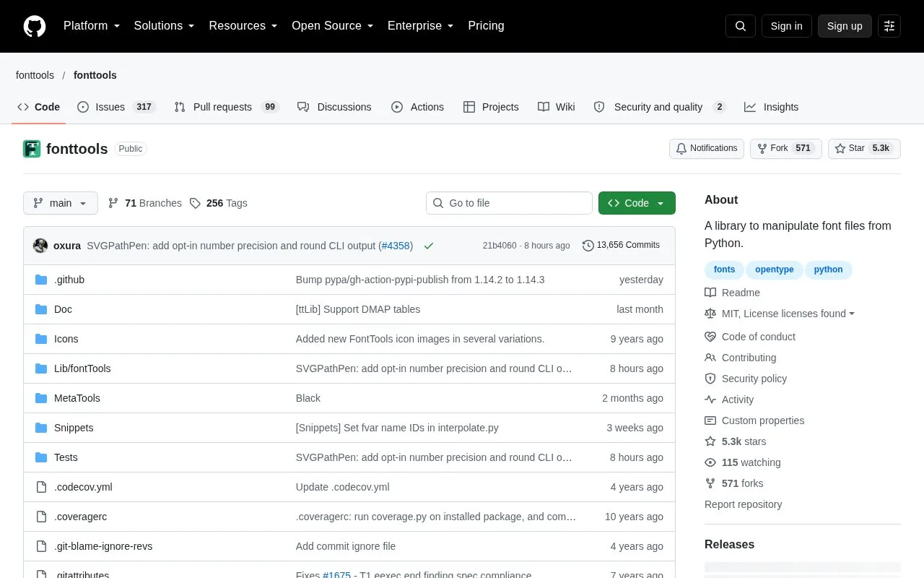Click the Sign in button
The image size is (924, 578).
click(x=786, y=26)
